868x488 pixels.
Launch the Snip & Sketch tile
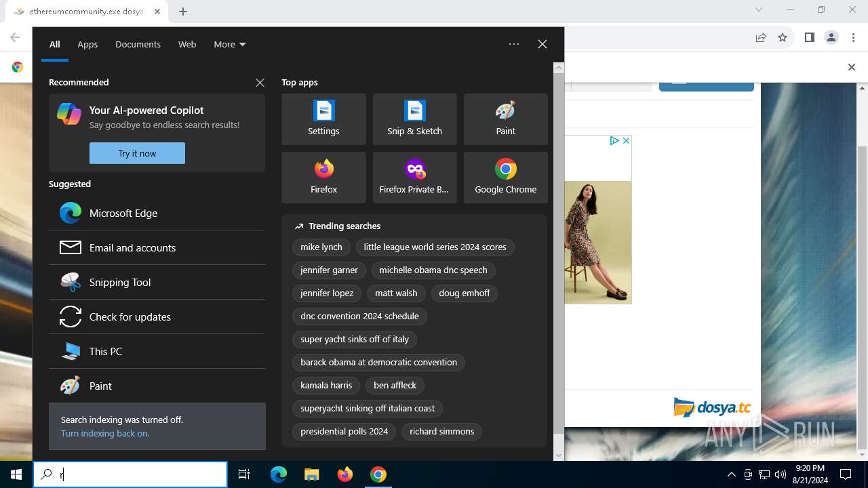coord(414,119)
